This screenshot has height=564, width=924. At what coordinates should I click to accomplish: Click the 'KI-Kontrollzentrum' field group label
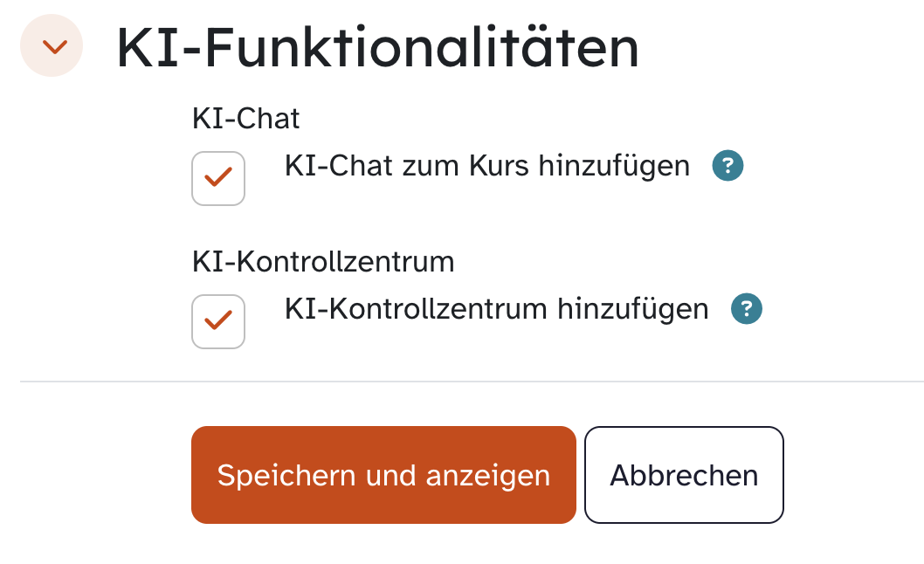323,261
